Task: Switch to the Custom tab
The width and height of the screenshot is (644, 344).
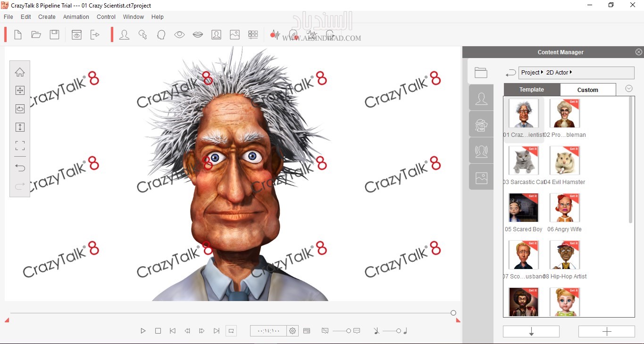Action: [x=587, y=90]
